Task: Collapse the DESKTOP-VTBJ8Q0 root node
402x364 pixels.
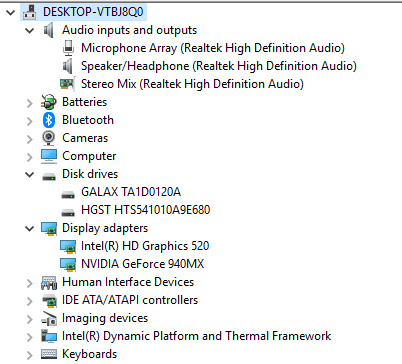Action: click(11, 13)
